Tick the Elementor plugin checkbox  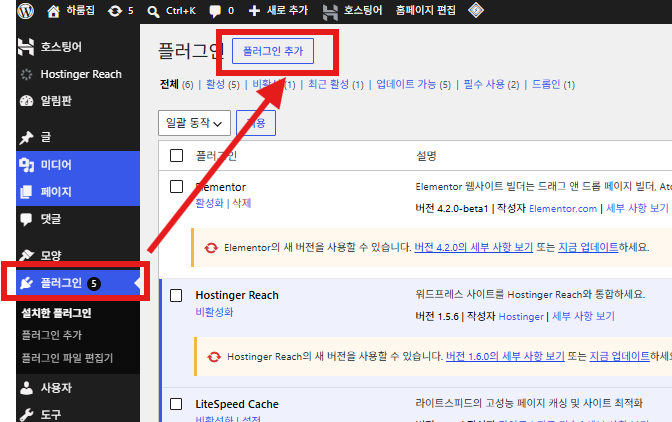(177, 187)
